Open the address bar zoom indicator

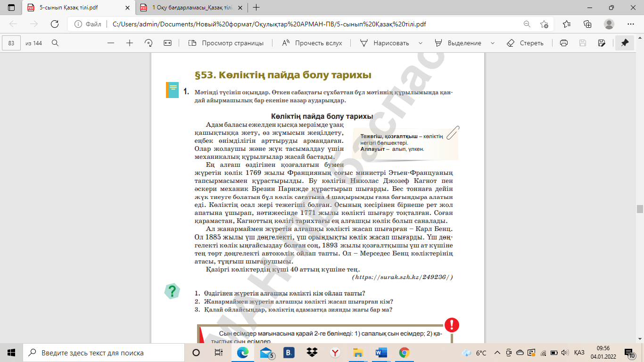point(527,24)
